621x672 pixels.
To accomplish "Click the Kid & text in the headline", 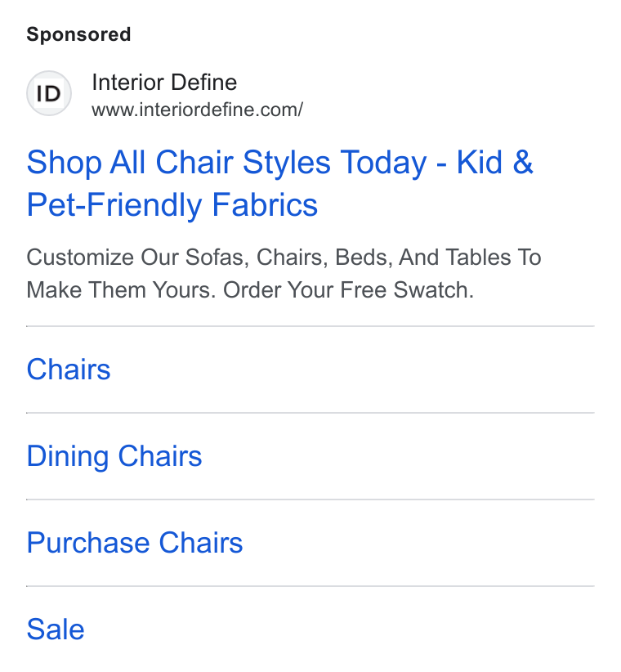I will (495, 162).
